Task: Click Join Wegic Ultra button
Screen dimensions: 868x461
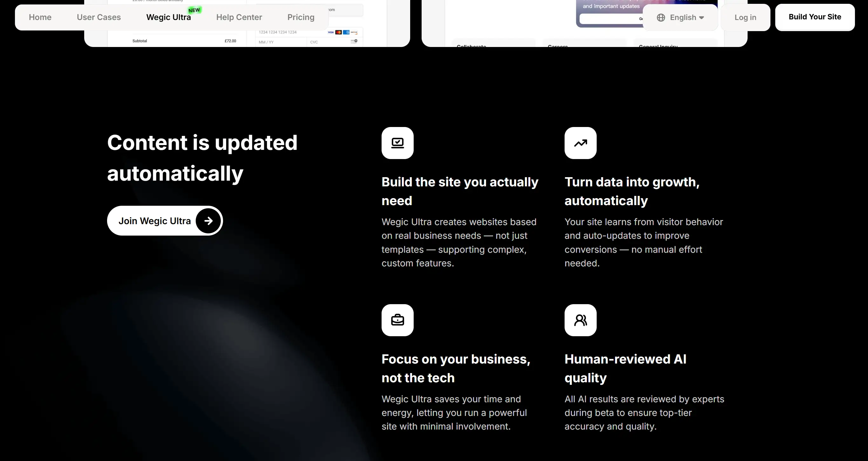Action: [165, 221]
